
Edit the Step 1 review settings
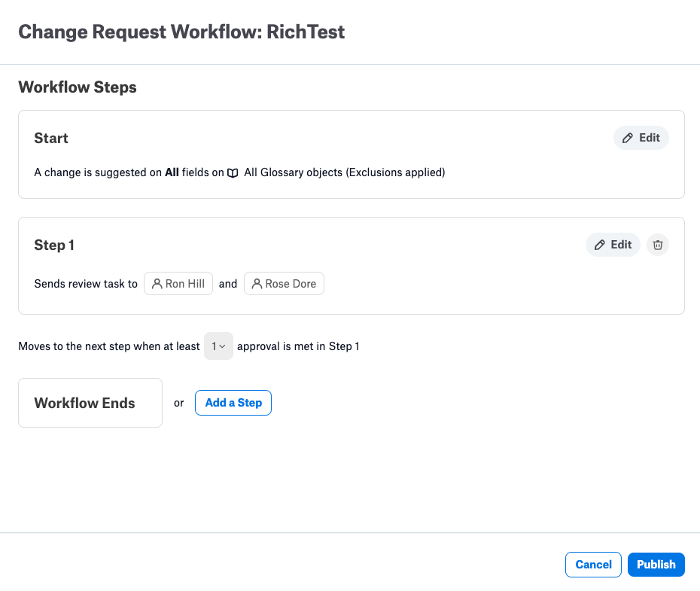tap(613, 245)
